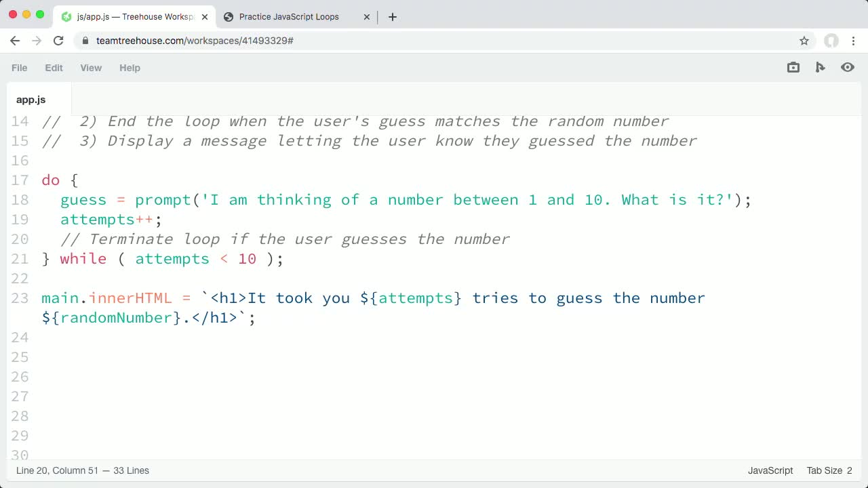Open a new browser tab with the plus button
The height and width of the screenshot is (488, 868).
coord(392,16)
